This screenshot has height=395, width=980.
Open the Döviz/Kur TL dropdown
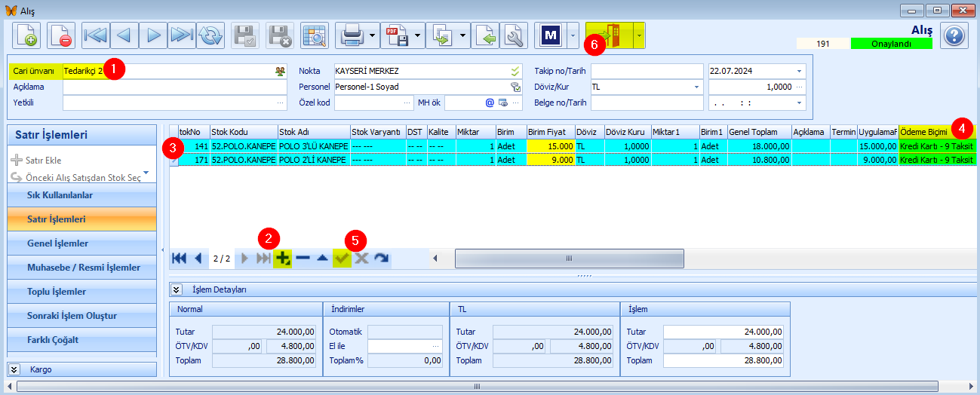click(x=696, y=87)
